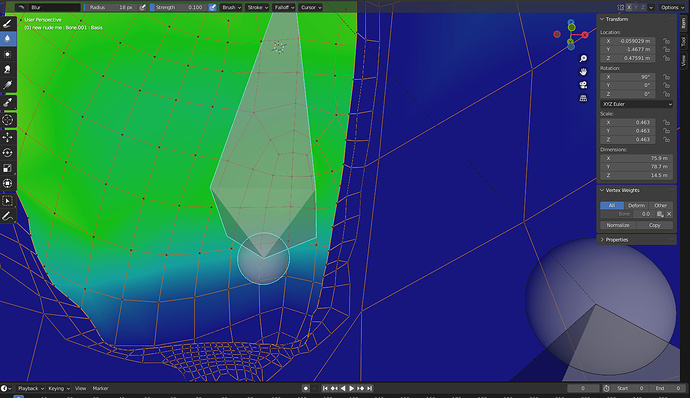
Task: Toggle lock on Scale Z
Action: click(666, 140)
